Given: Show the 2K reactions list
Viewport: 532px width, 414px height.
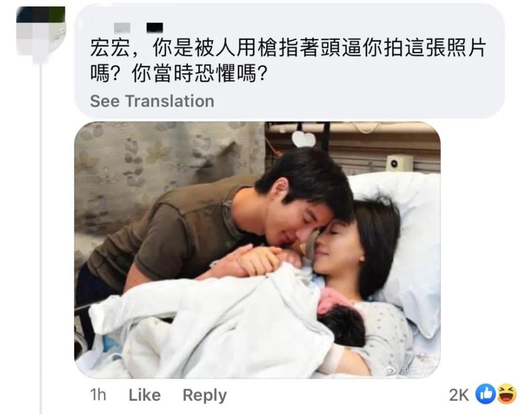Looking at the screenshot, I should point(459,395).
